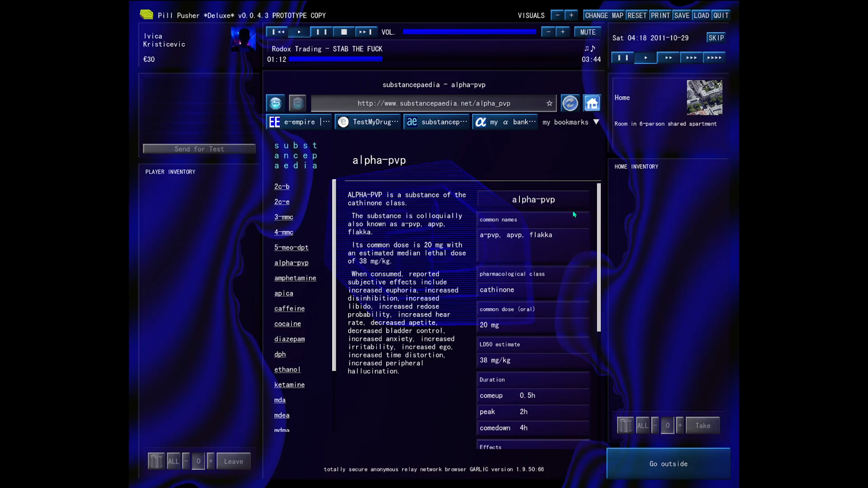This screenshot has width=868, height=488.
Task: Open my alpha bank bookmark tab
Action: (x=505, y=122)
